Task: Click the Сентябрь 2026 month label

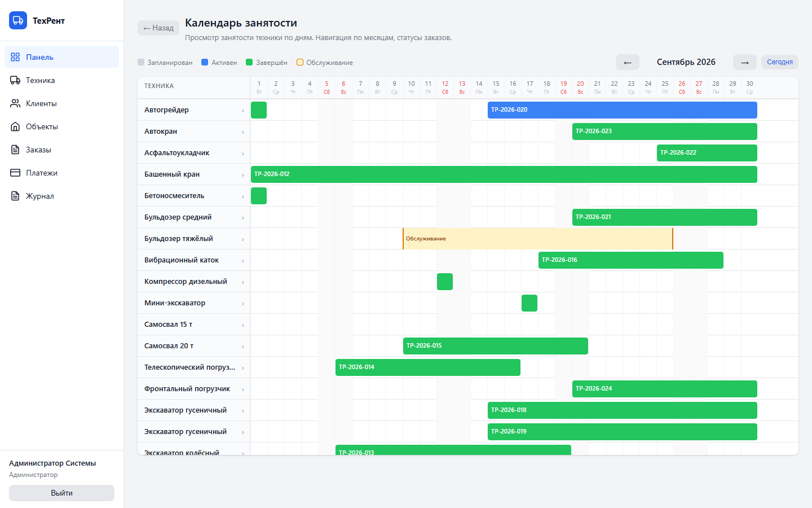Action: point(686,62)
